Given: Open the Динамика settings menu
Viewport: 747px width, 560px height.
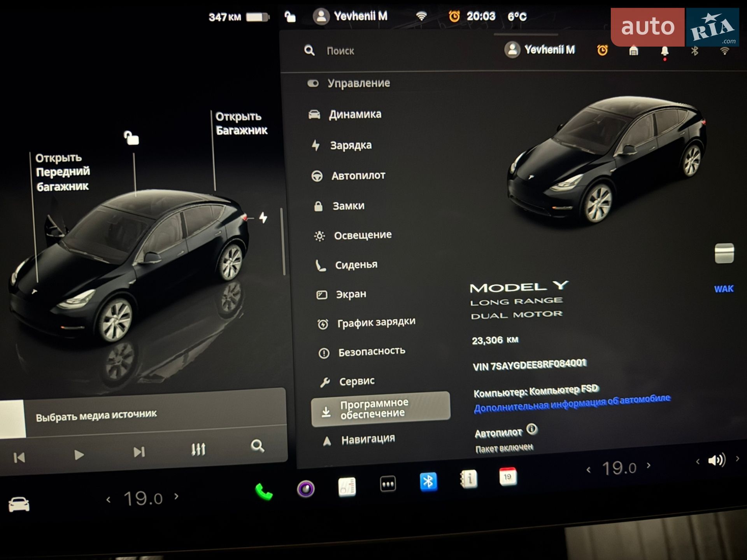Looking at the screenshot, I should click(345, 114).
